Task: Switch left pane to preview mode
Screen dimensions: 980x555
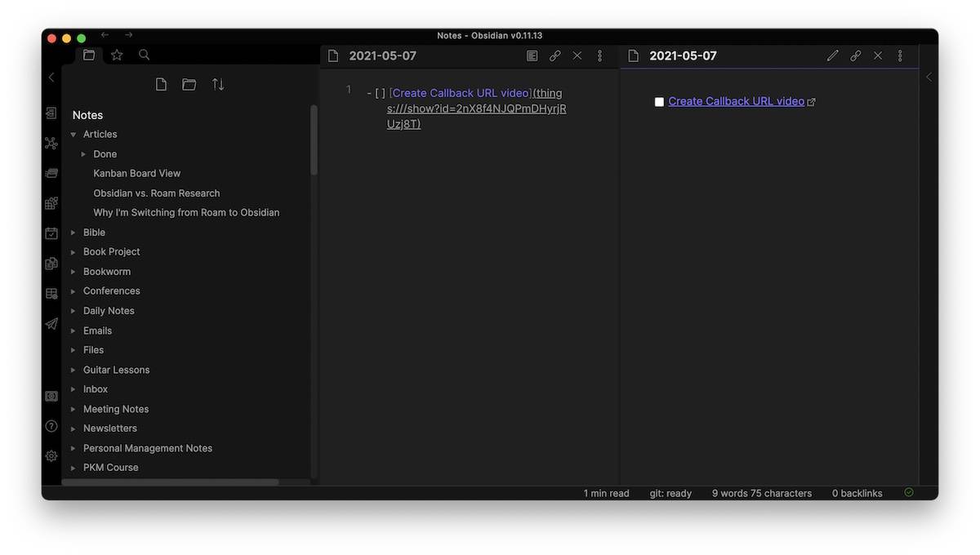Action: (x=532, y=56)
